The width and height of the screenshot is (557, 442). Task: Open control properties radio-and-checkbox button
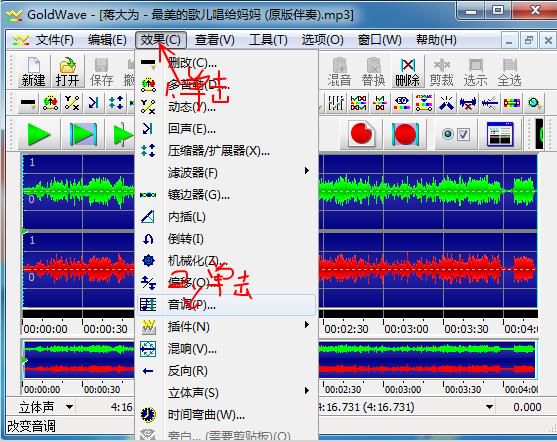(x=456, y=134)
